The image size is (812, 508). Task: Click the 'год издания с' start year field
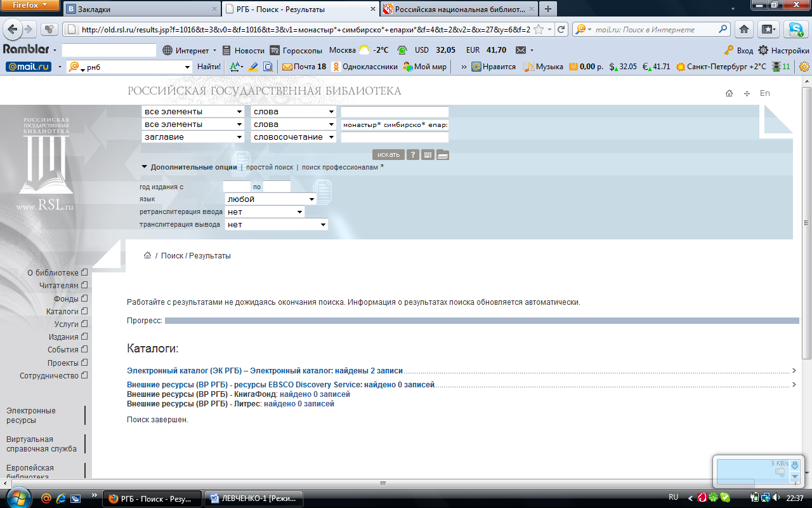tap(237, 187)
